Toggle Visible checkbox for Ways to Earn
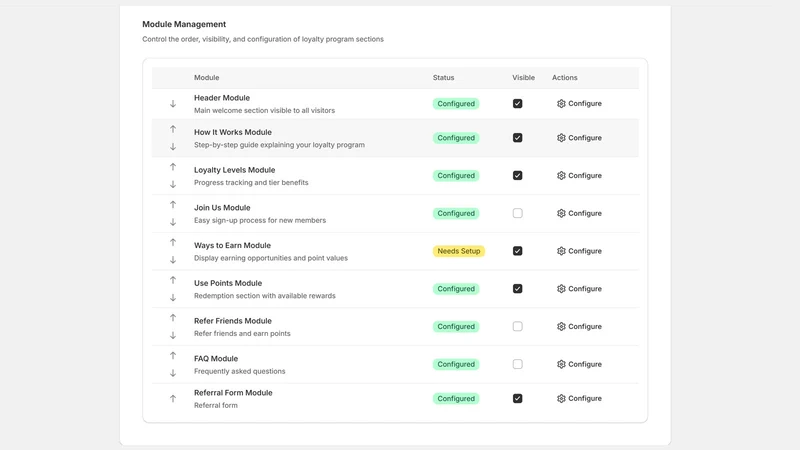 coord(517,251)
